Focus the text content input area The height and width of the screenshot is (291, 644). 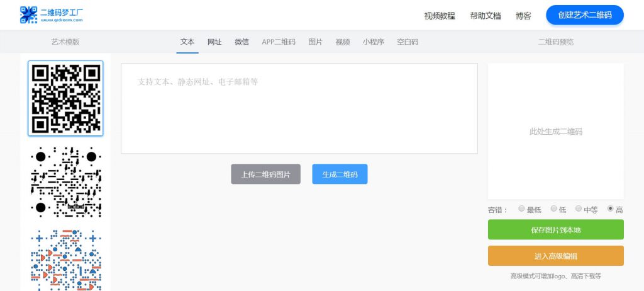299,108
